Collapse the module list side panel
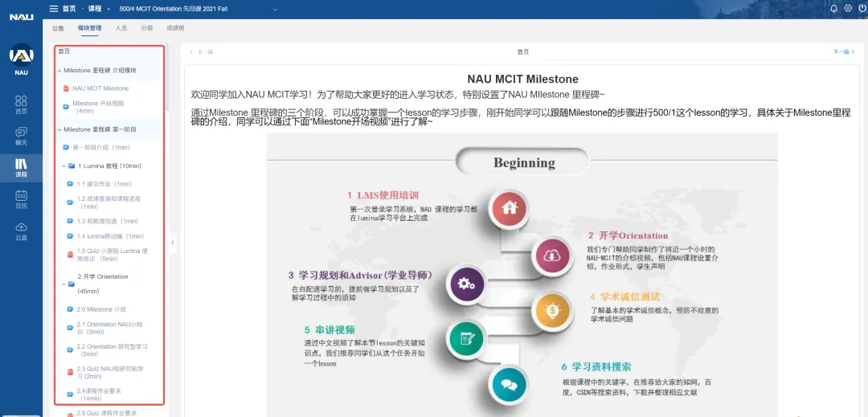868x417 pixels. [172, 242]
